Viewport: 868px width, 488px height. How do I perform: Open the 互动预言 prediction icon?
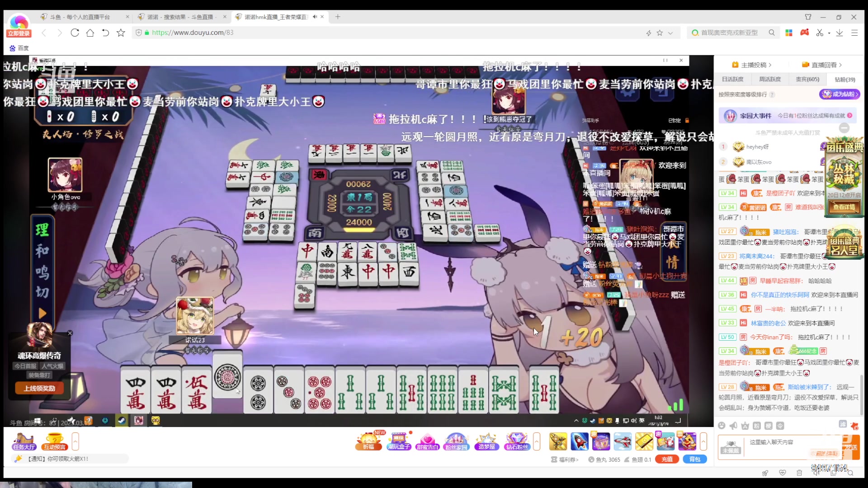coord(55,441)
